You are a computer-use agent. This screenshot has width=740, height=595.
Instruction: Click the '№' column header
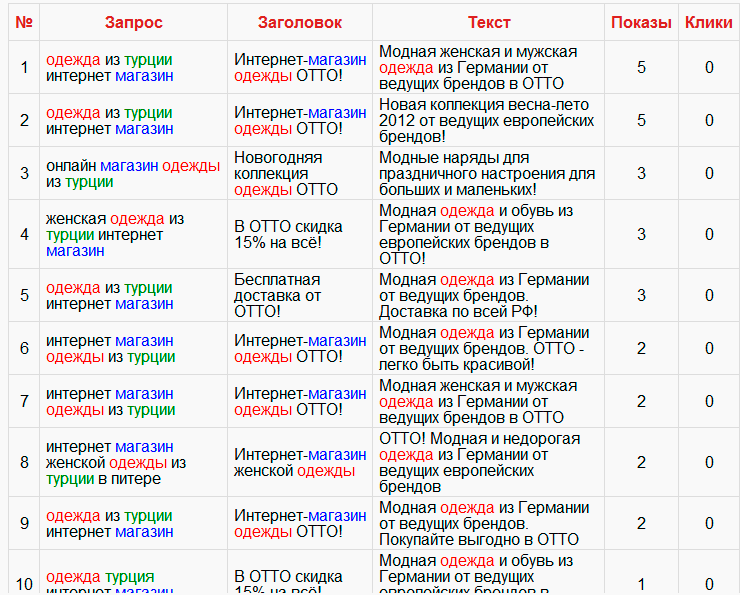click(x=24, y=22)
